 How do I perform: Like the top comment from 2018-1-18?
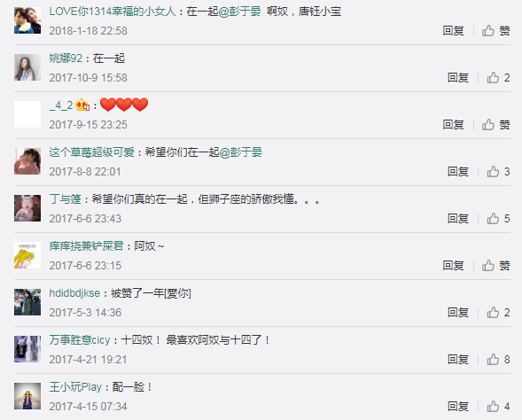coord(495,31)
